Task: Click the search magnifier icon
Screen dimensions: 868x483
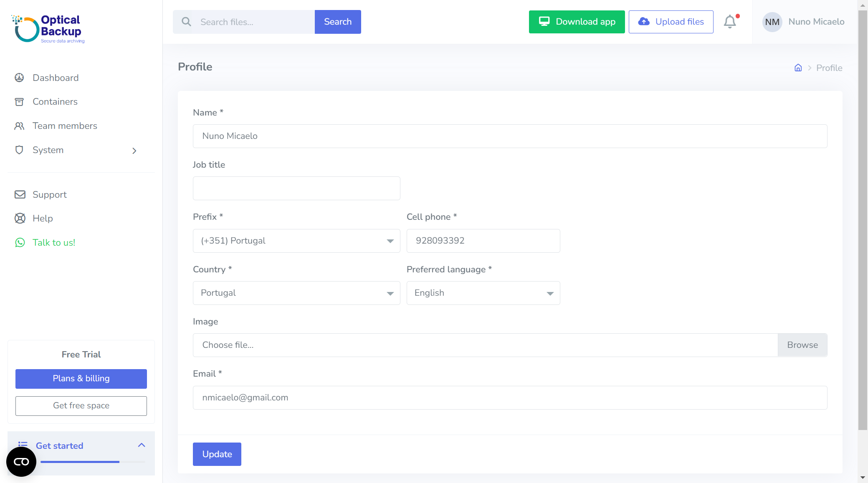Action: click(186, 22)
